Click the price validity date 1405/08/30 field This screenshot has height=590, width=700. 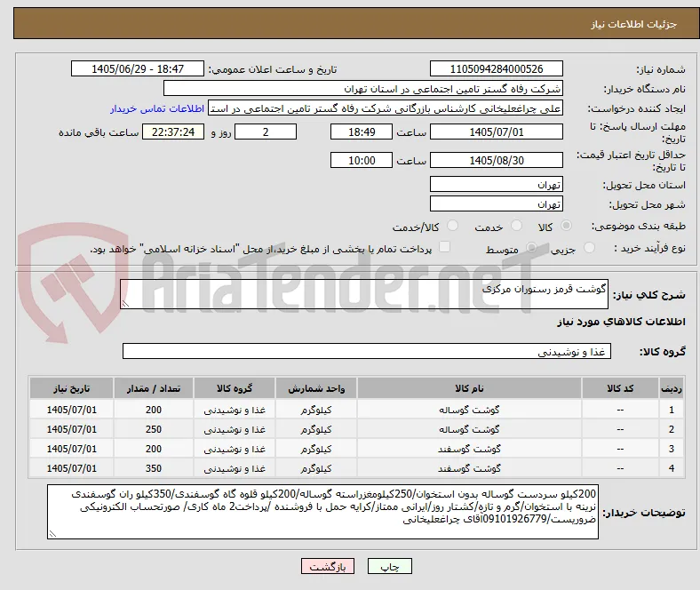click(496, 160)
